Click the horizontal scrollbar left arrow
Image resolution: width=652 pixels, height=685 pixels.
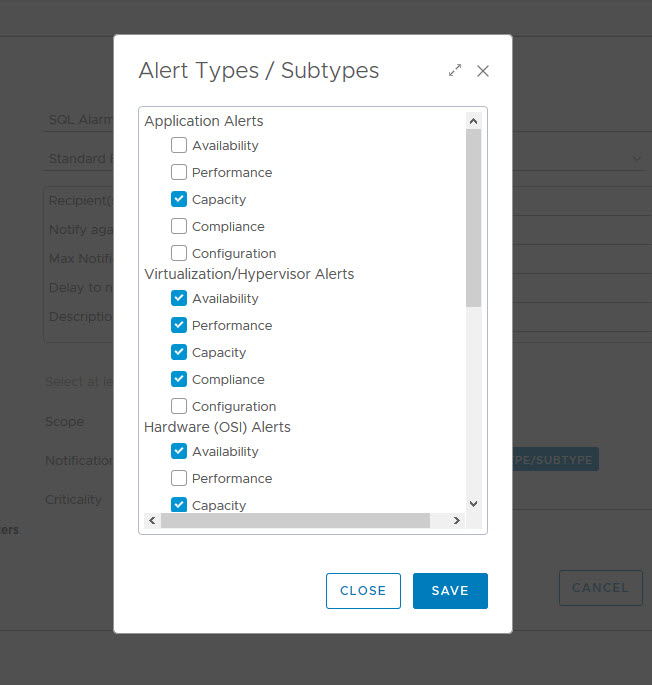click(x=152, y=521)
